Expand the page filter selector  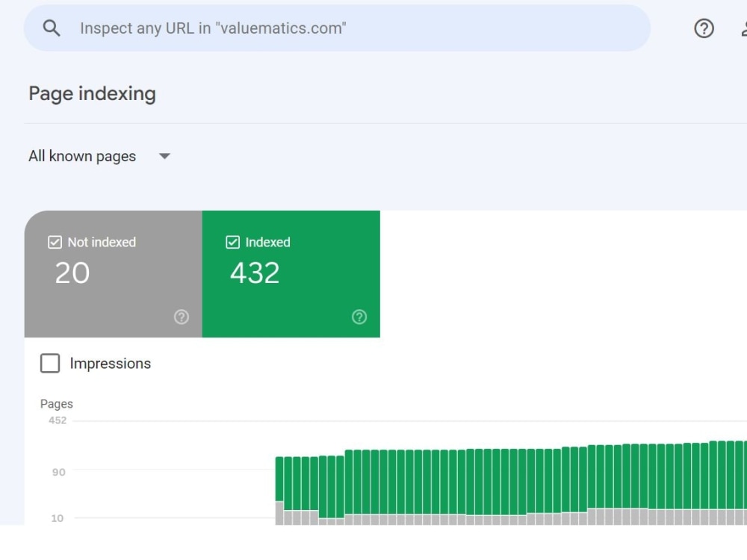(101, 156)
